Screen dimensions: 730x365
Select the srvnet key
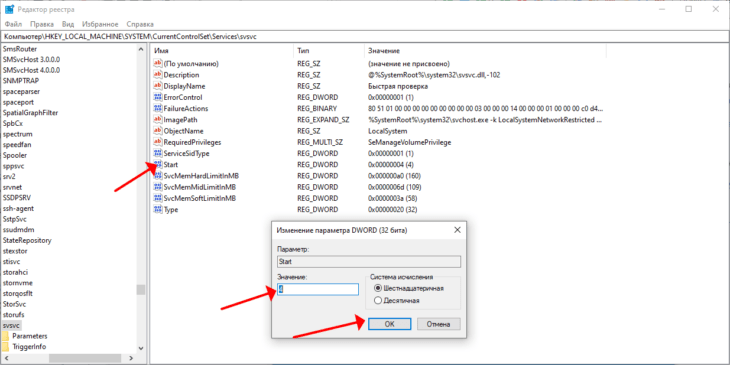(x=13, y=187)
